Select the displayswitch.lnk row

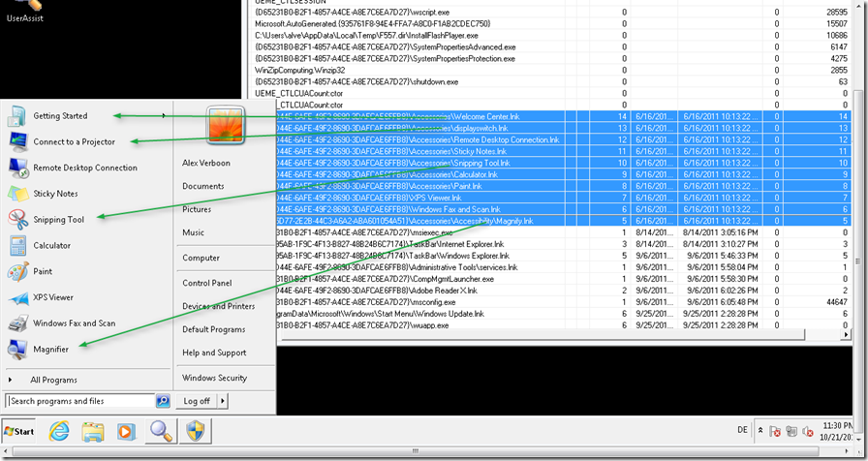pos(563,129)
